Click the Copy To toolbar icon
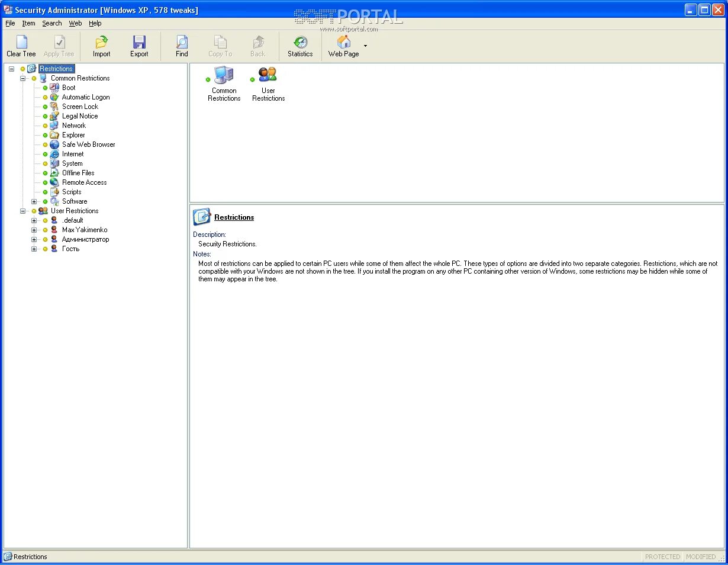The height and width of the screenshot is (565, 728). point(220,42)
